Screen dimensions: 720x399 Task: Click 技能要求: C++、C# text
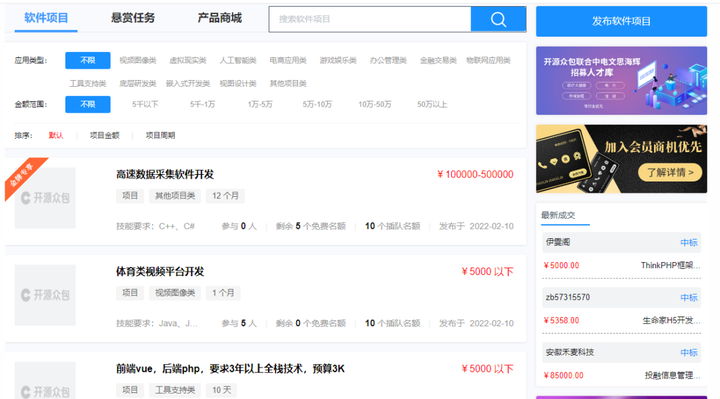click(155, 226)
